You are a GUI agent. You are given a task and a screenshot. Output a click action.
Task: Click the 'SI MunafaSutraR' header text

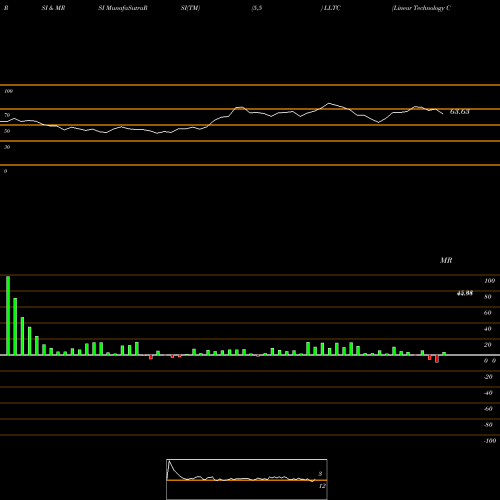[x=123, y=8]
